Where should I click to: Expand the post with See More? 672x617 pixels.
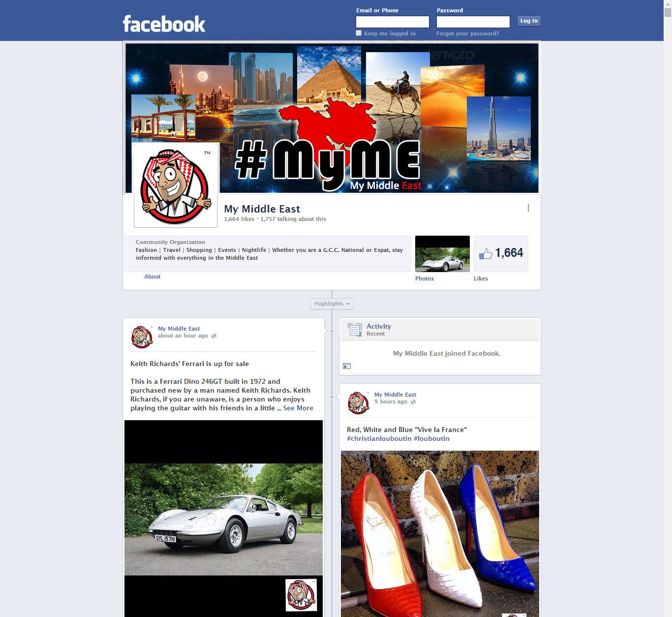coord(298,408)
